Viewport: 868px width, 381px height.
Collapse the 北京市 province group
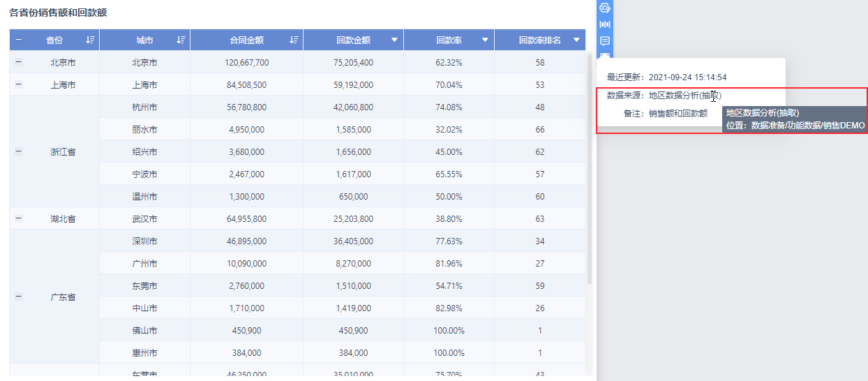tap(19, 62)
